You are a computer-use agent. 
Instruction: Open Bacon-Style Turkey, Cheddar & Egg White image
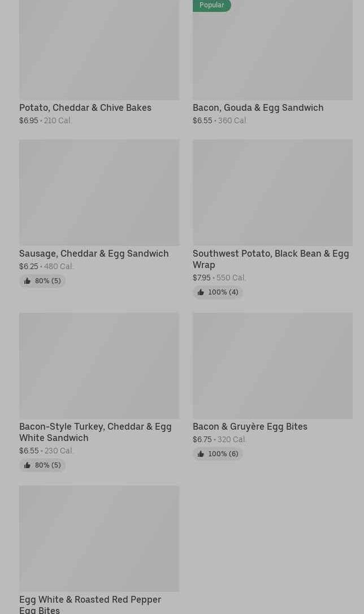click(x=99, y=365)
